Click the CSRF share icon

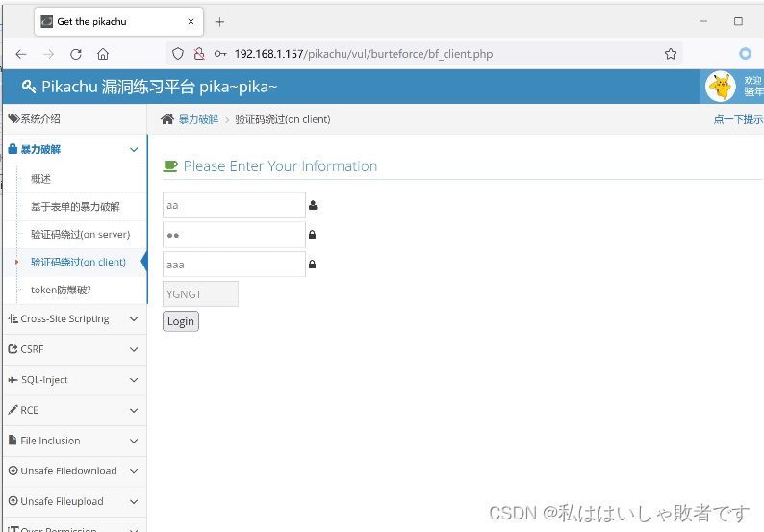pyautogui.click(x=13, y=349)
